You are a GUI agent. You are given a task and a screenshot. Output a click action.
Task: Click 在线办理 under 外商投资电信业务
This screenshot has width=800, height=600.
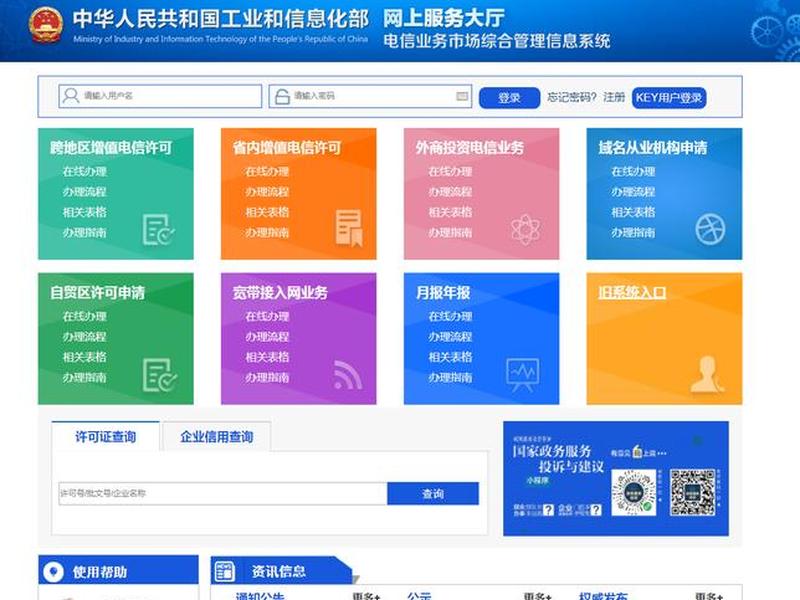tap(451, 171)
